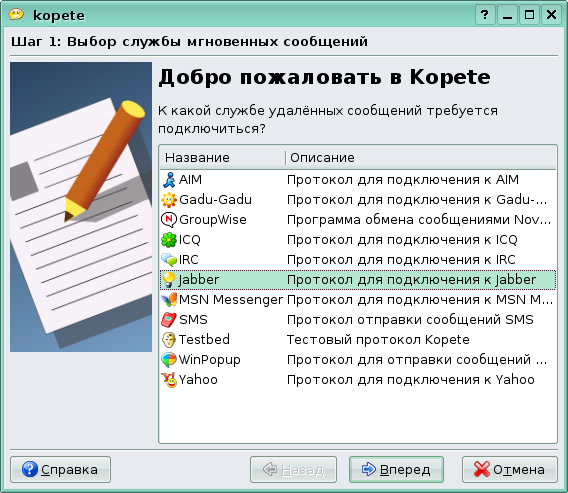Click the Testbed face icon
The image size is (568, 493).
(x=169, y=340)
